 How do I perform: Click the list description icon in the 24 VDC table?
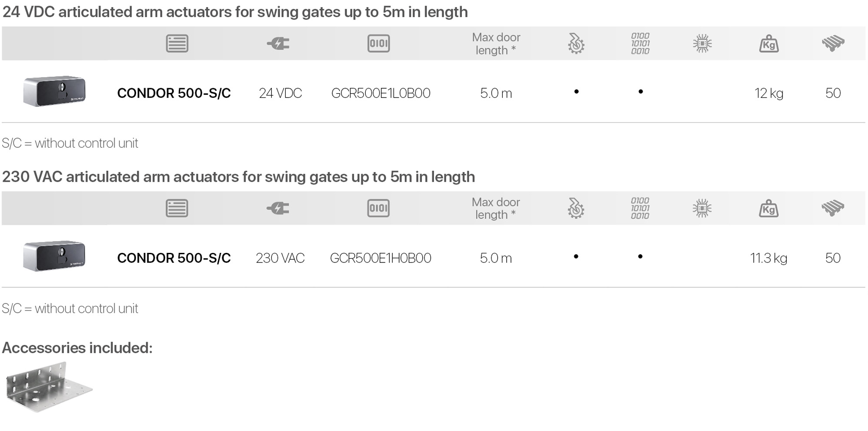177,43
